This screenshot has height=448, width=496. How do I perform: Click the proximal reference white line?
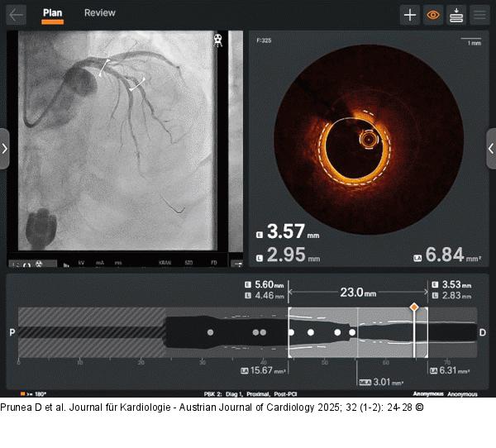289,332
